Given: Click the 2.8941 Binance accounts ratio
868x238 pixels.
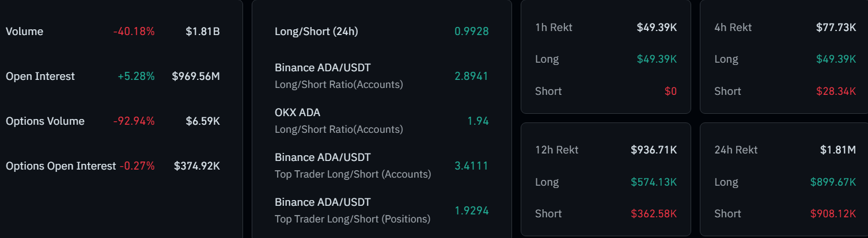Looking at the screenshot, I should coord(471,76).
